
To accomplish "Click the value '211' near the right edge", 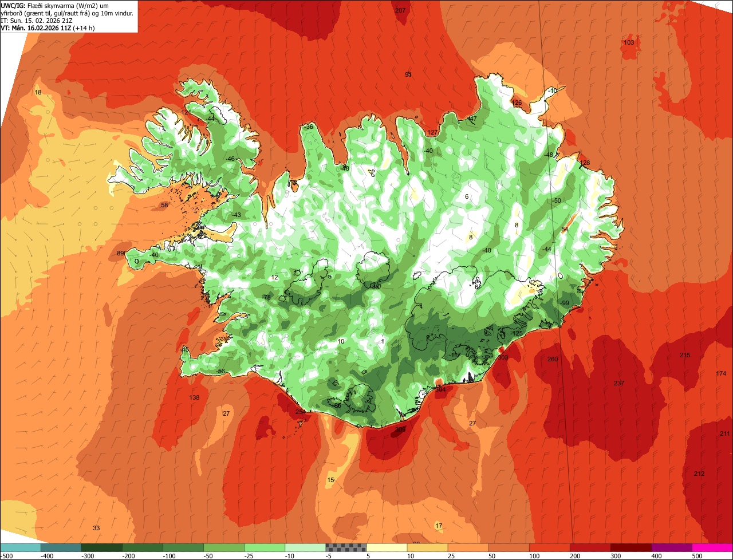I will (x=725, y=434).
